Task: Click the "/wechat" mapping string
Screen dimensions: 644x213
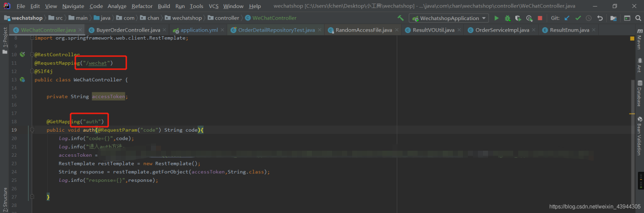Action: click(96, 63)
